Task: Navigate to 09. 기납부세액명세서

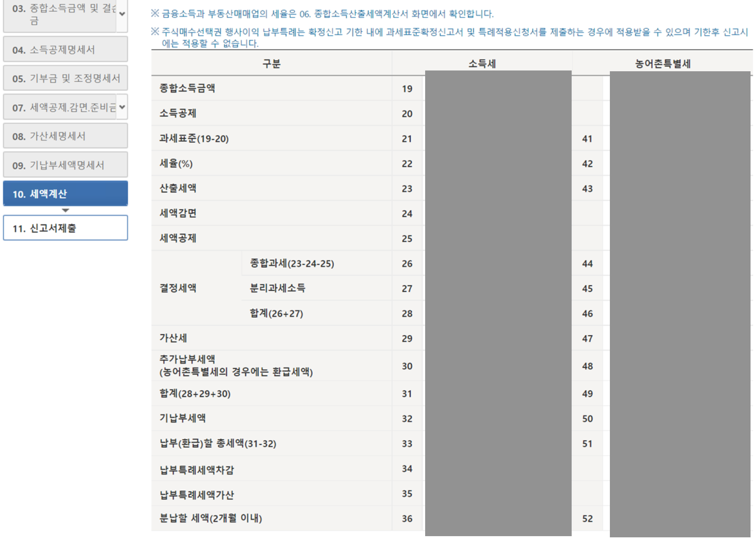Action: click(x=65, y=165)
